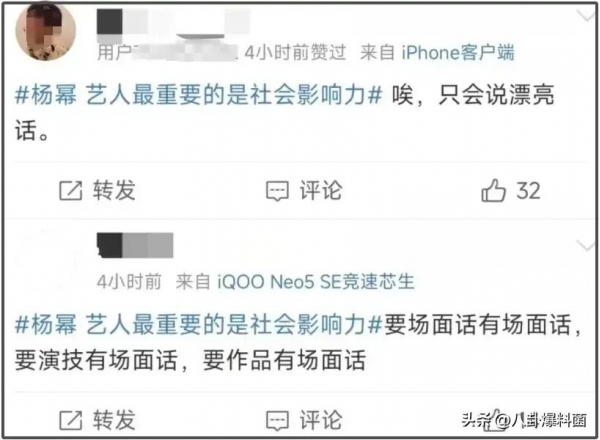Open the iQOO Neo5 SE竞速芯生 source link
This screenshot has height=440, width=600.
[x=316, y=282]
